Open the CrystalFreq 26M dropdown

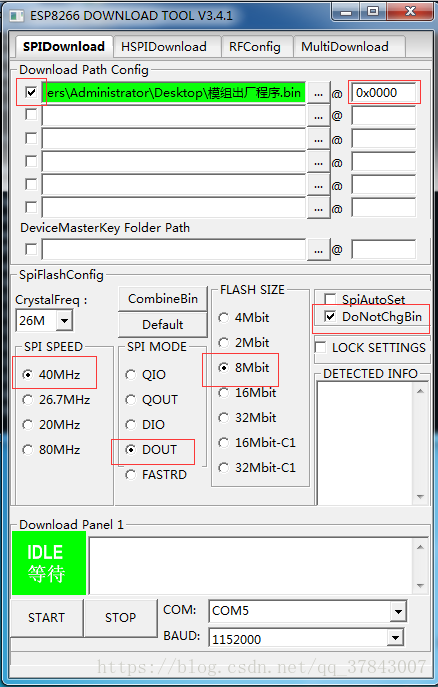[x=64, y=321]
